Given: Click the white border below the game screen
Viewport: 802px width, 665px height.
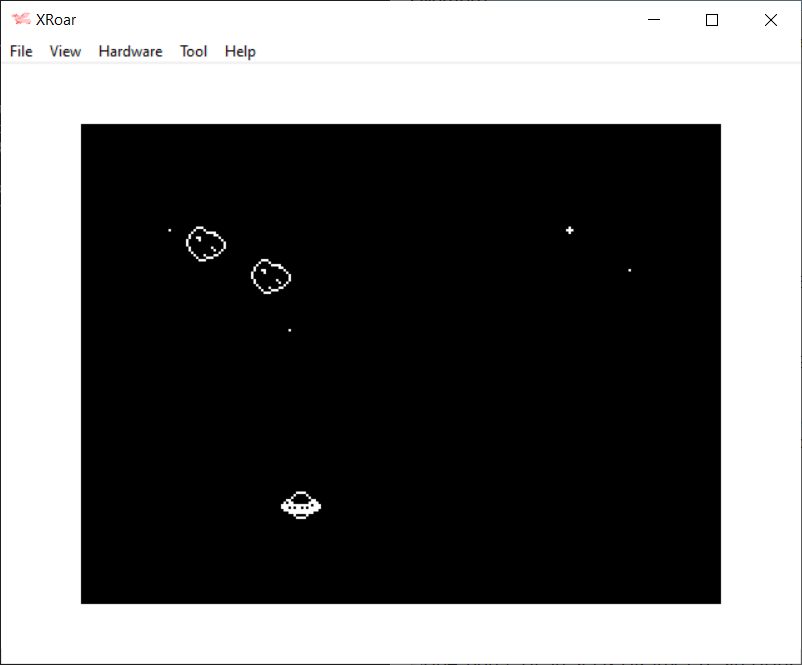Looking at the screenshot, I should click(x=400, y=632).
